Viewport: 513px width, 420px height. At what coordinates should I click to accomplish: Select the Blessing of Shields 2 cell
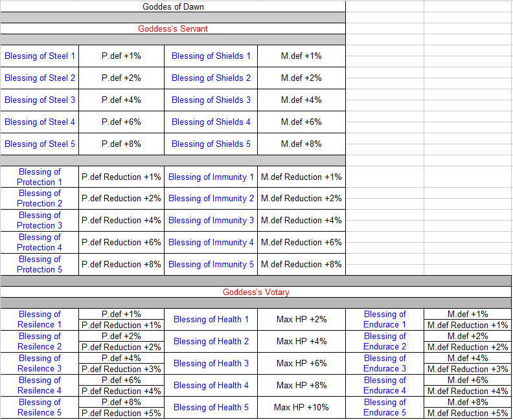(x=211, y=78)
